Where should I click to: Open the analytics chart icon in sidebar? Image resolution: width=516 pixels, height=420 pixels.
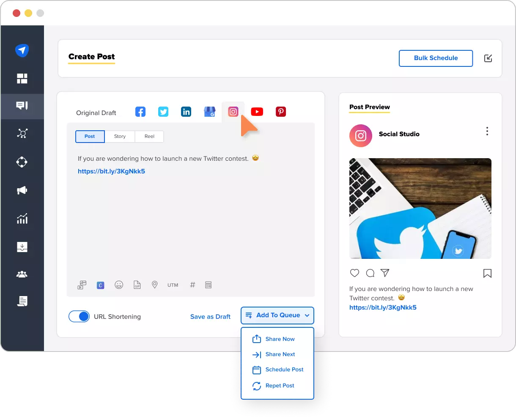point(22,219)
